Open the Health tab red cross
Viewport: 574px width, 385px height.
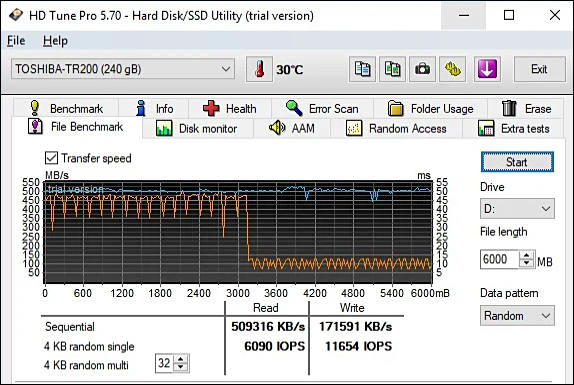tap(211, 109)
